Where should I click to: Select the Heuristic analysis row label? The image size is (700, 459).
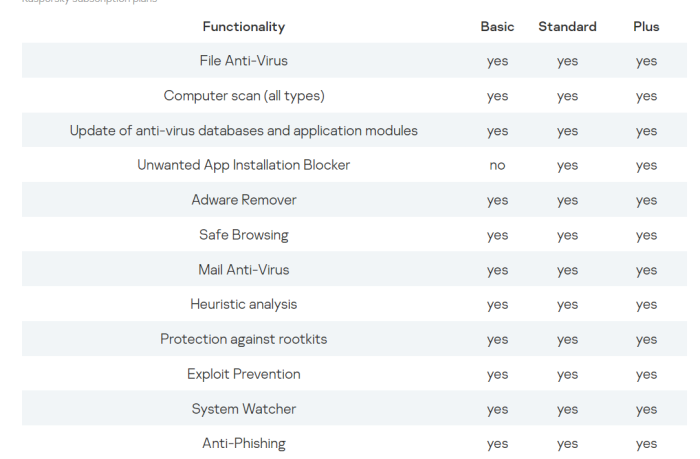coord(243,304)
